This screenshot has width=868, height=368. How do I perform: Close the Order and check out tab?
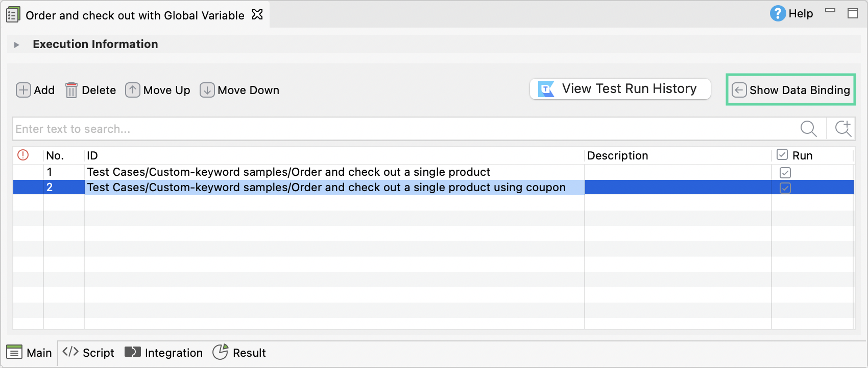pos(257,15)
